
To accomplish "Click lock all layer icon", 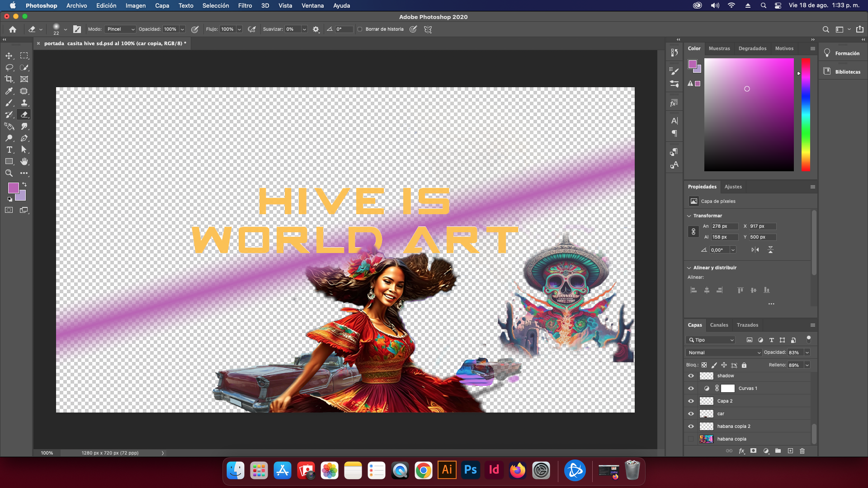I will (x=744, y=365).
